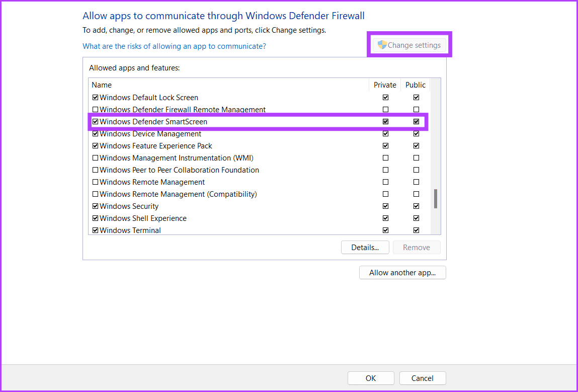Click the shield icon on Change settings
Screen dimensions: 578x392
[382, 45]
